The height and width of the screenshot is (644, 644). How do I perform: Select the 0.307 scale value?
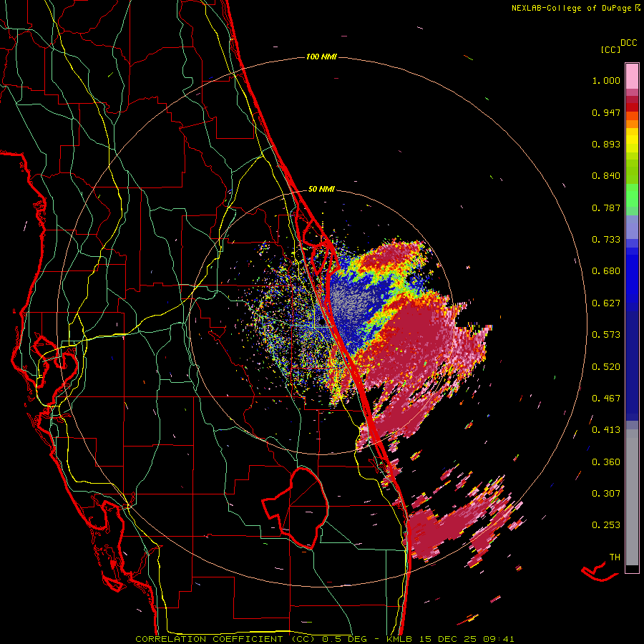point(606,494)
